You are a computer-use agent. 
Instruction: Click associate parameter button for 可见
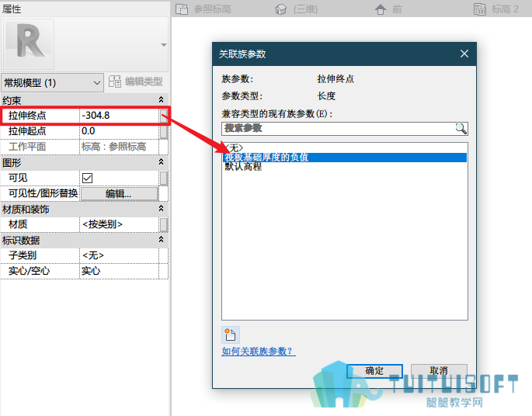pos(164,178)
